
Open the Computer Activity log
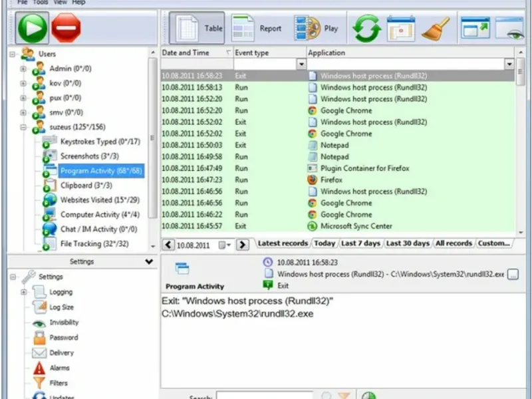click(100, 214)
